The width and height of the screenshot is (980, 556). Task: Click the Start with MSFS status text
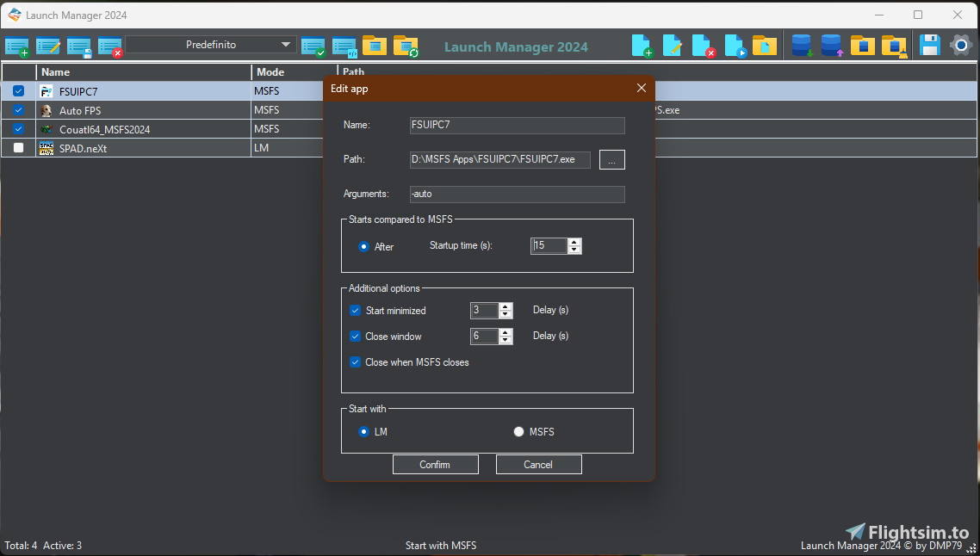tap(441, 546)
